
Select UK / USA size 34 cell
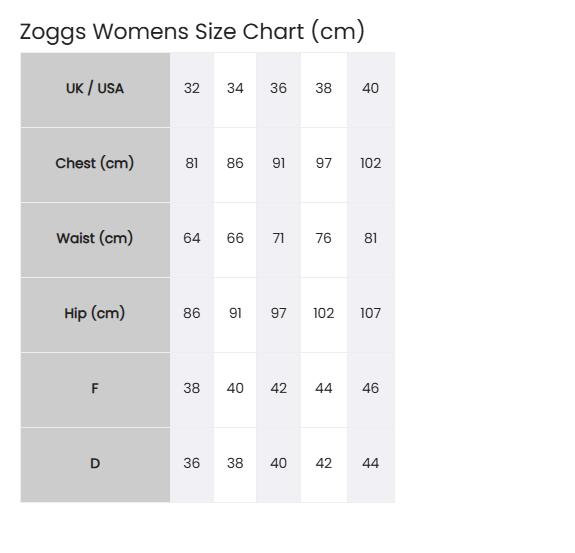tap(235, 90)
